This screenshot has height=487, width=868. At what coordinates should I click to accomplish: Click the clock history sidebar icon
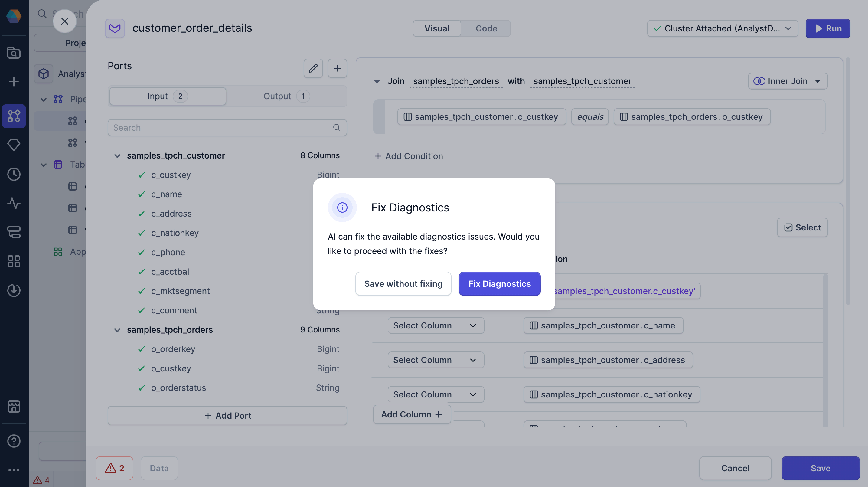[x=14, y=174]
